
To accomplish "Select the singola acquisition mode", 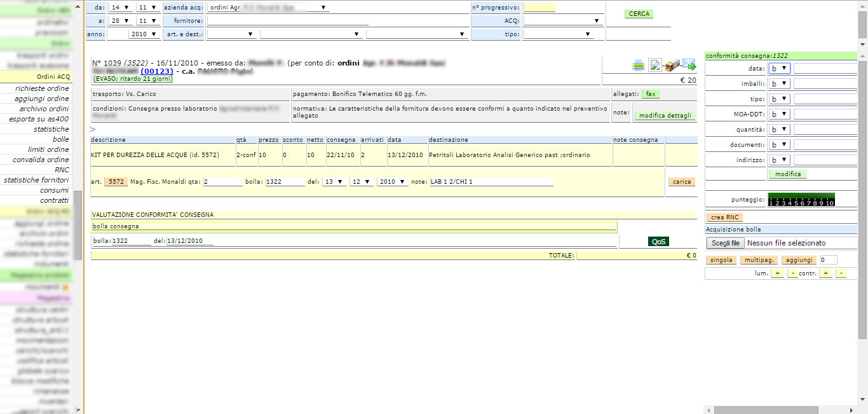I will coord(721,260).
